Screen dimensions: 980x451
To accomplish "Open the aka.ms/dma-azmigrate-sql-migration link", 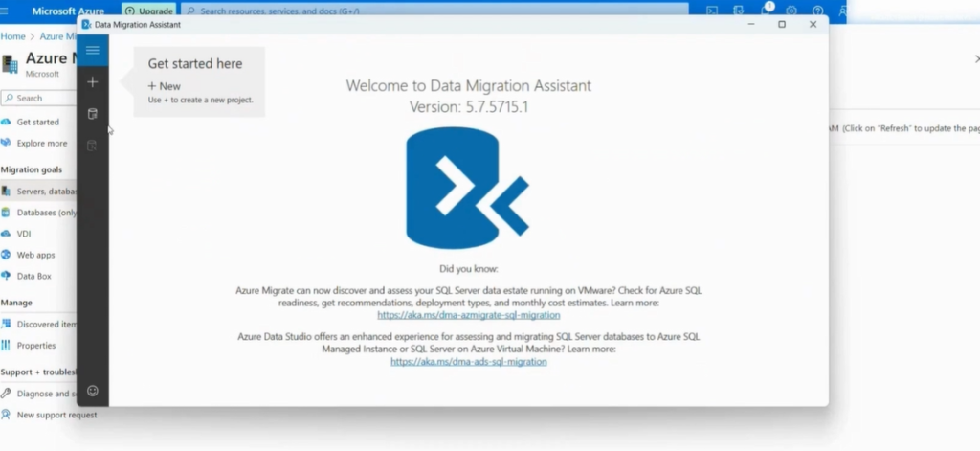I will (469, 315).
